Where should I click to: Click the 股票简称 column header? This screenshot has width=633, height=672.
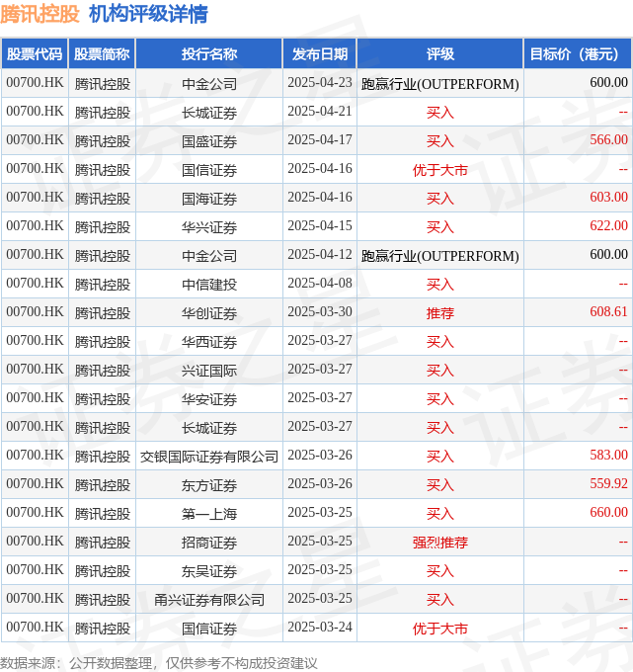tap(102, 54)
